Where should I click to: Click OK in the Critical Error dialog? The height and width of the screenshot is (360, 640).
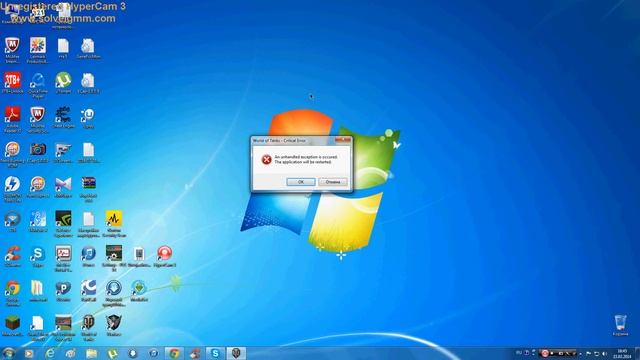click(301, 182)
